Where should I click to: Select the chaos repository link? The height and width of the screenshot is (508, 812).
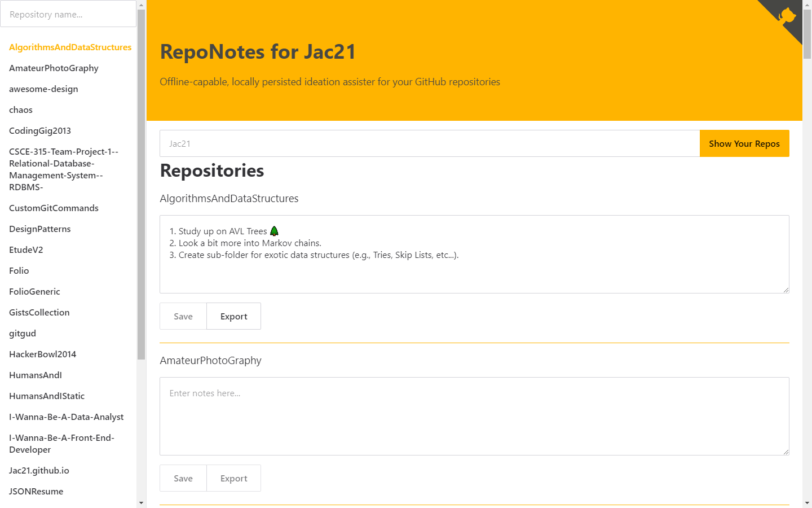pos(21,110)
